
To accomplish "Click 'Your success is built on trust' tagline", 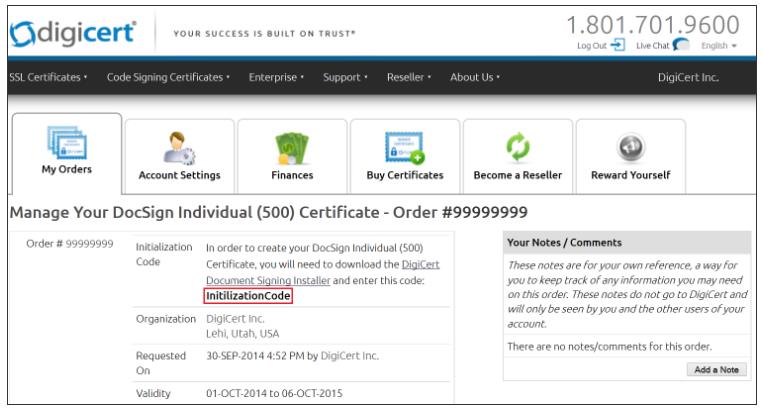I will [265, 34].
